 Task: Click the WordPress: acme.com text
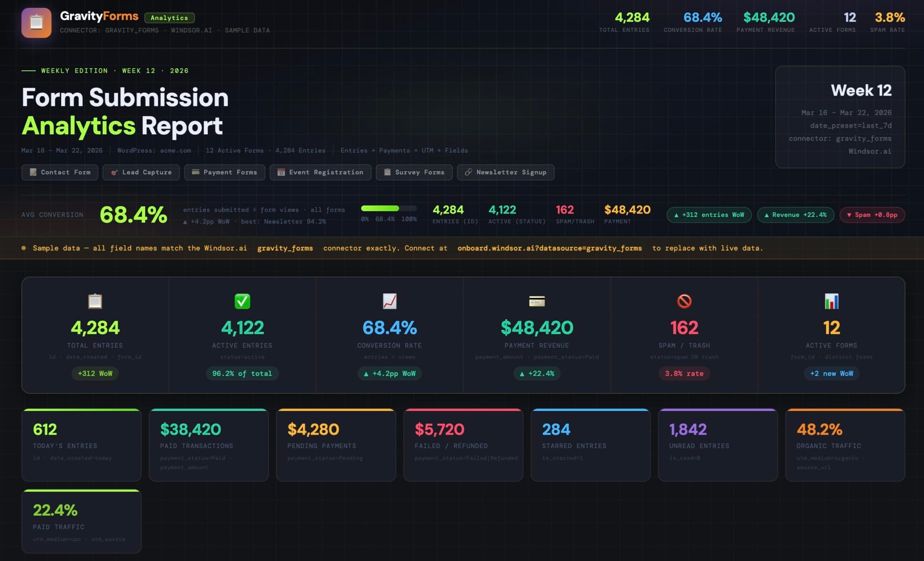tap(154, 151)
